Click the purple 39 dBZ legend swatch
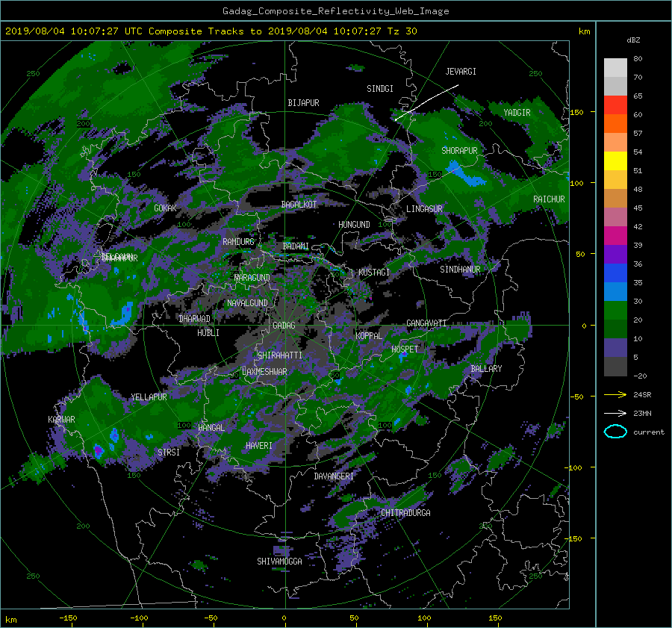Screen dimensions: 672x628 [615, 254]
